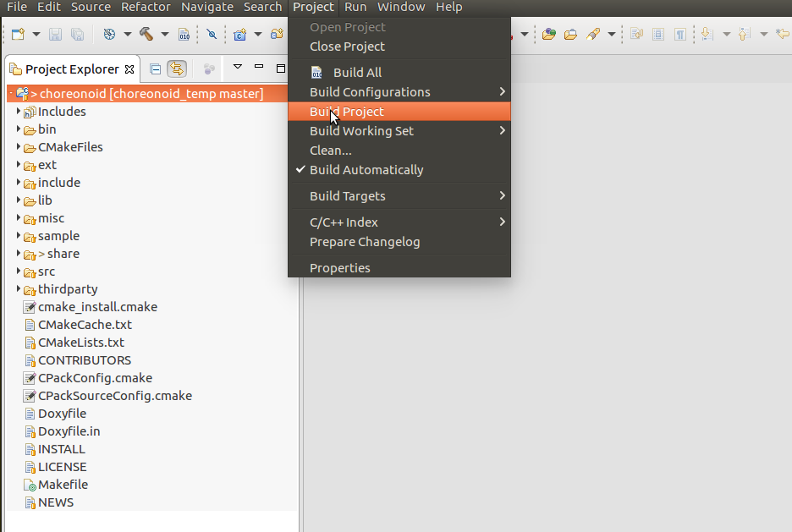792x532 pixels.
Task: Choose Clean... in the Project menu
Action: pyautogui.click(x=330, y=151)
